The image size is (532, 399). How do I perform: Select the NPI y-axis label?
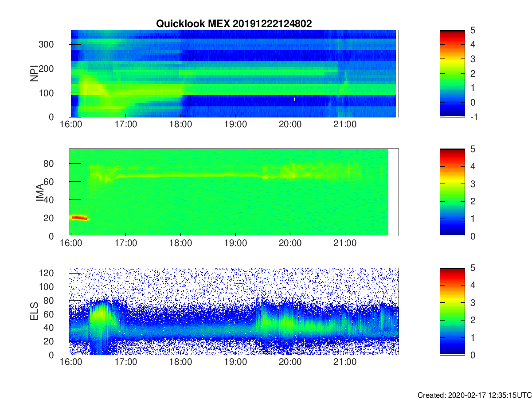(x=34, y=74)
